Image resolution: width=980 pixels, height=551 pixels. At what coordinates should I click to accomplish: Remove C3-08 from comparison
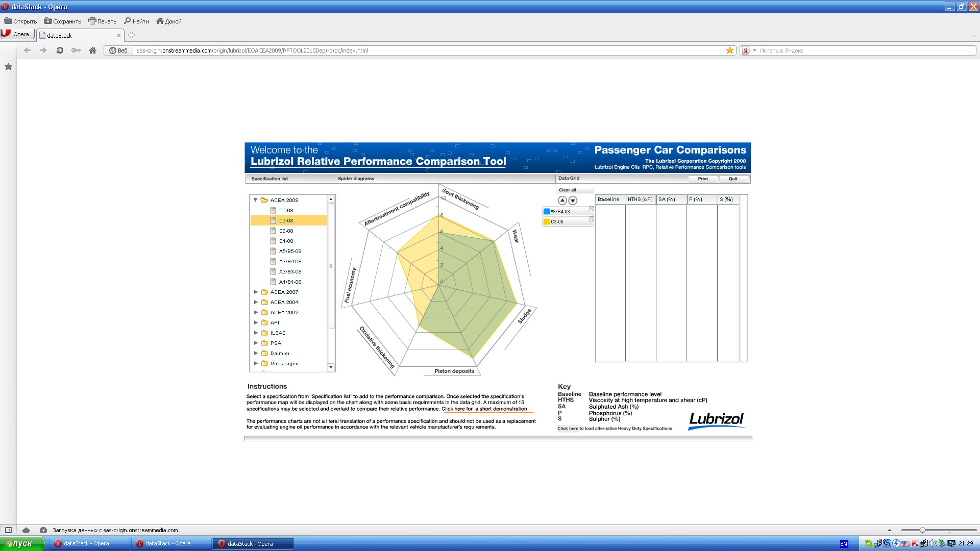pyautogui.click(x=592, y=219)
